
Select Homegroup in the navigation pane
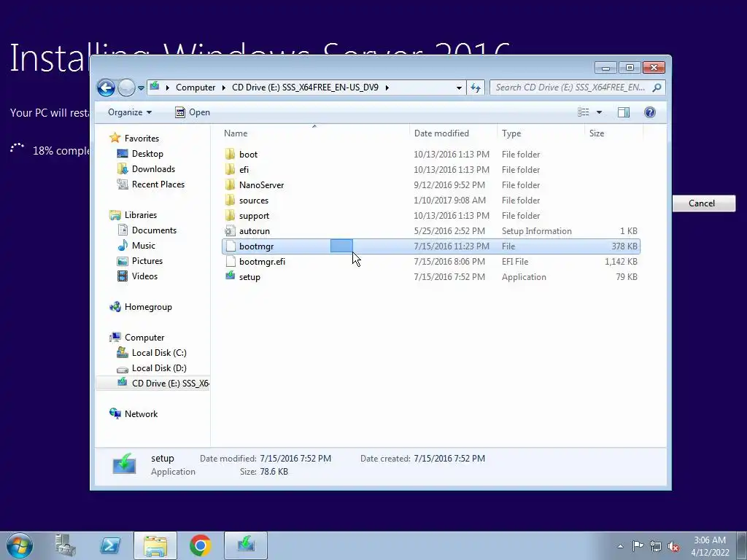[148, 307]
